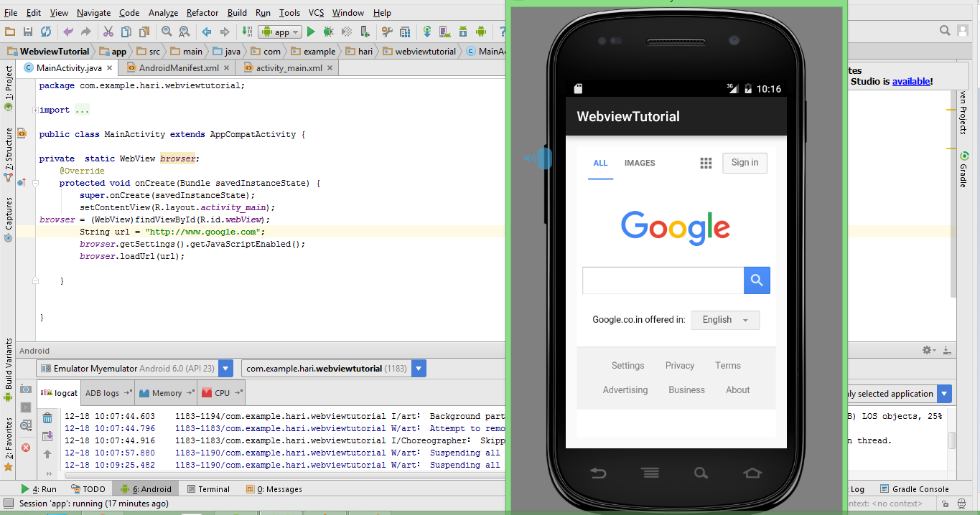980x515 pixels.
Task: Tap emulator hardware Back button
Action: (x=598, y=473)
